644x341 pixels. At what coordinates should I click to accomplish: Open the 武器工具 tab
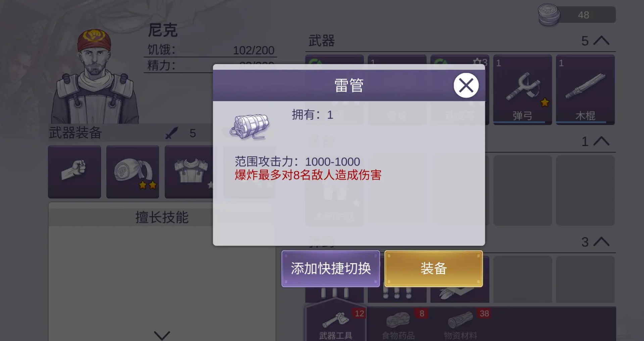click(x=336, y=324)
